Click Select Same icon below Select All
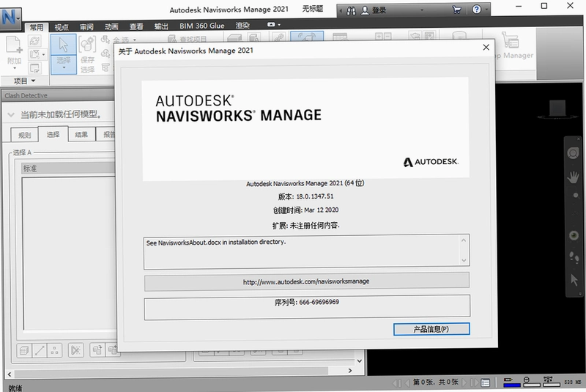This screenshot has width=586, height=392. point(105,53)
